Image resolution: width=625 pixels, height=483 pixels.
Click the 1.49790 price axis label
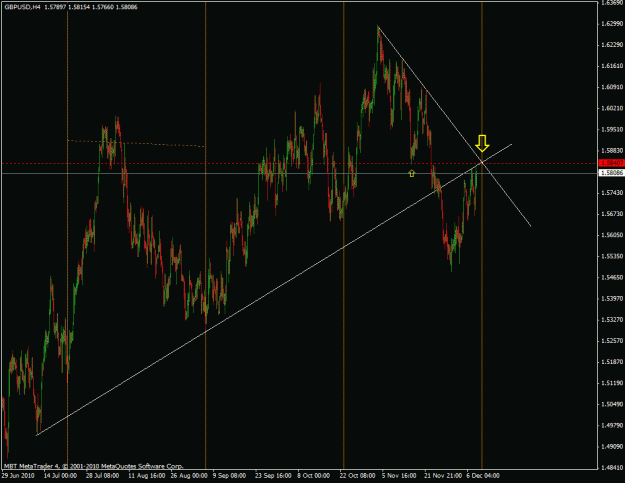click(612, 425)
